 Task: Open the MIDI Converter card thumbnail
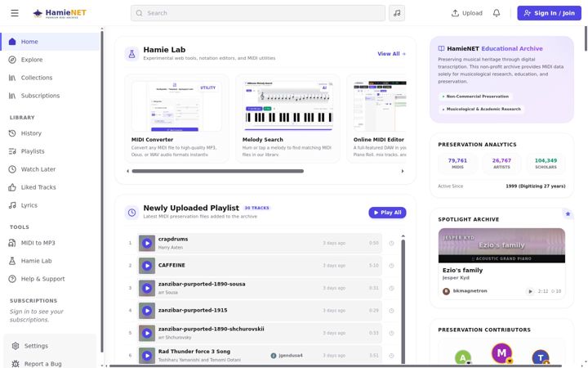(176, 106)
